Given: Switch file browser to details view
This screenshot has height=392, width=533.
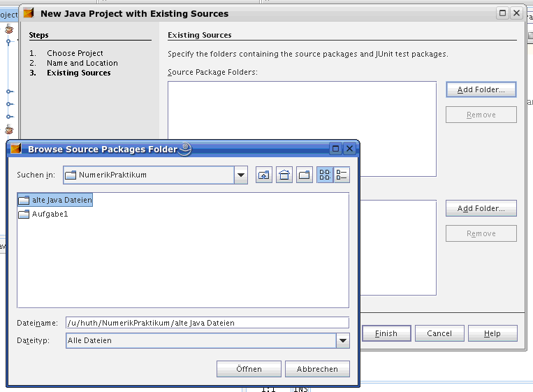Looking at the screenshot, I should (x=342, y=175).
